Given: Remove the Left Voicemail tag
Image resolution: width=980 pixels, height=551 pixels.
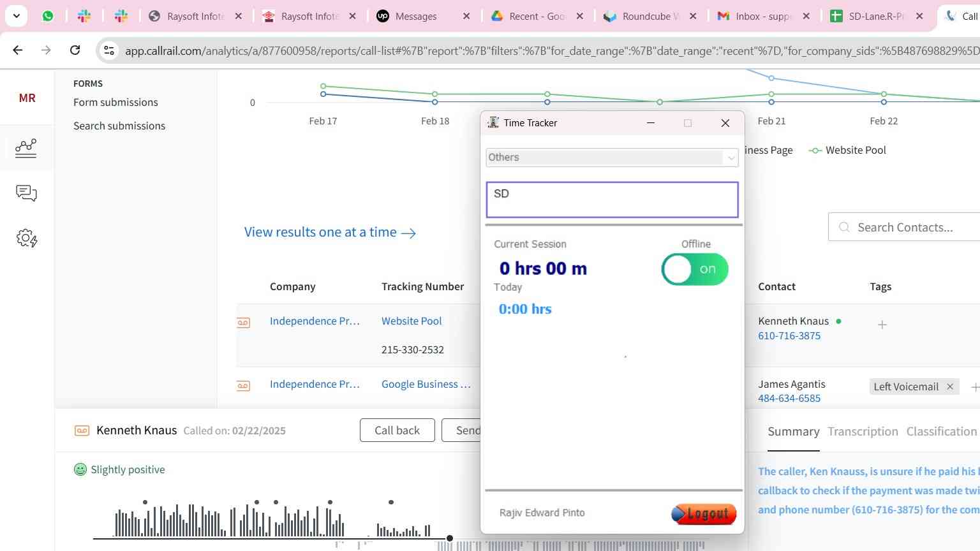Looking at the screenshot, I should pos(950,386).
